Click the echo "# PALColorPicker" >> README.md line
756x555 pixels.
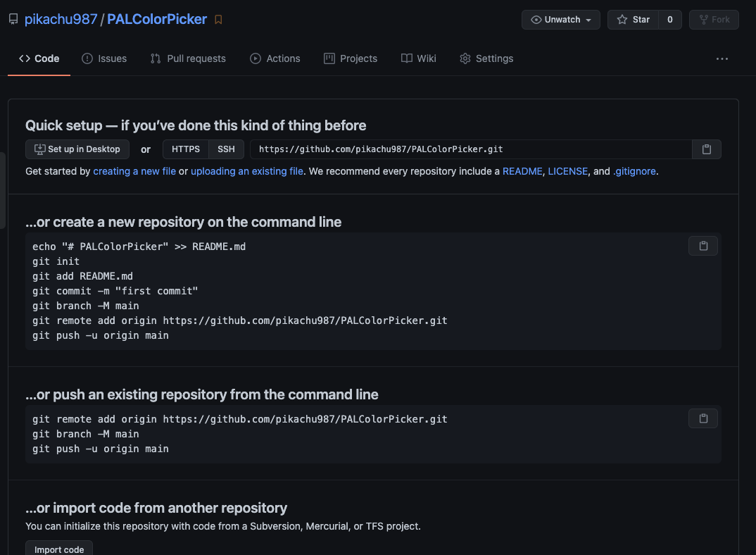click(x=139, y=247)
